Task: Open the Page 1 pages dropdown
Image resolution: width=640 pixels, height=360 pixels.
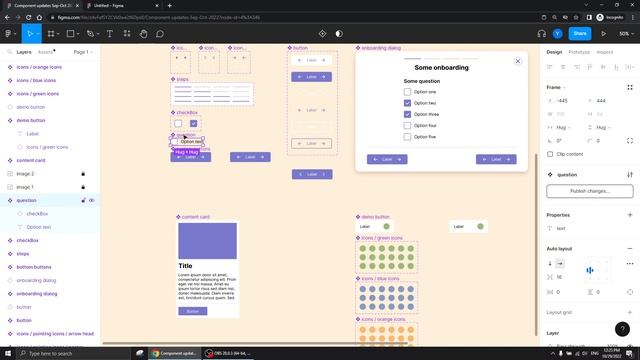Action: click(83, 52)
